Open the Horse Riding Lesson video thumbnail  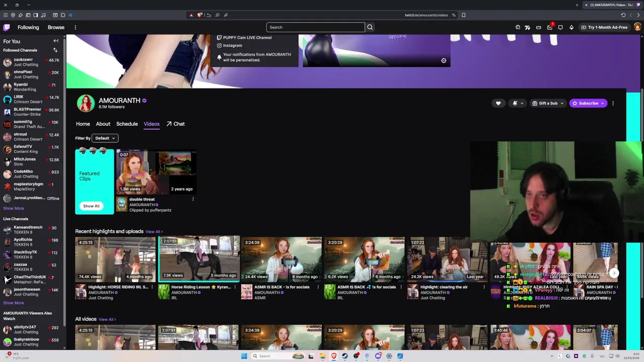click(x=199, y=259)
